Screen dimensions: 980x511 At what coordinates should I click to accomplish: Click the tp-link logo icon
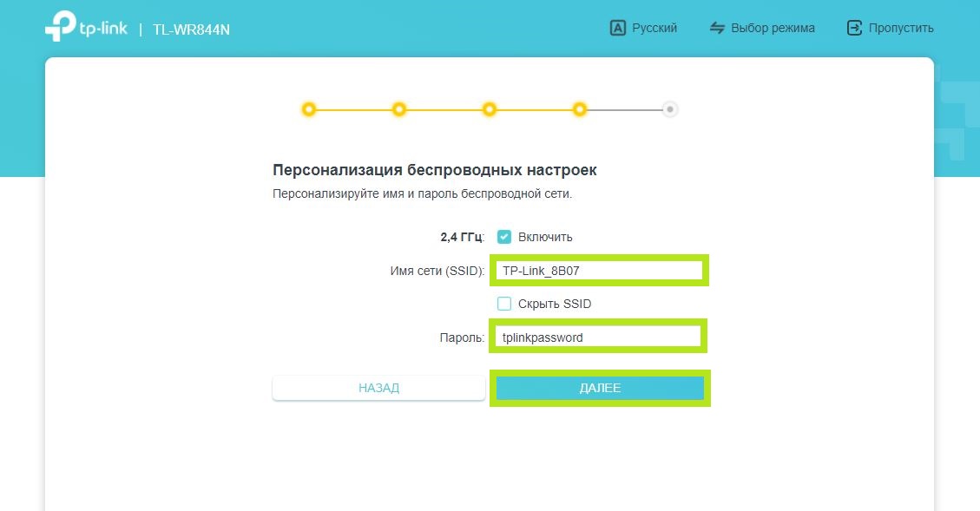pyautogui.click(x=61, y=28)
